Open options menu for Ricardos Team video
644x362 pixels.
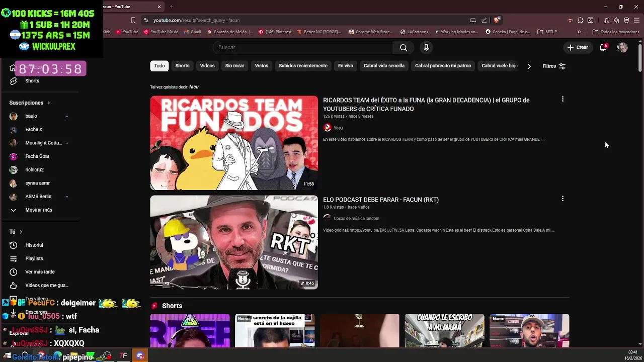tap(562, 100)
